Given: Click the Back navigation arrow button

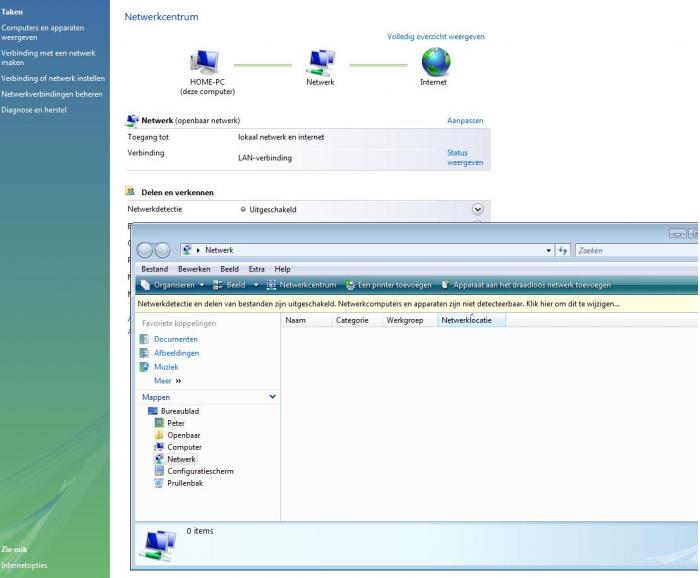Looking at the screenshot, I should [146, 249].
